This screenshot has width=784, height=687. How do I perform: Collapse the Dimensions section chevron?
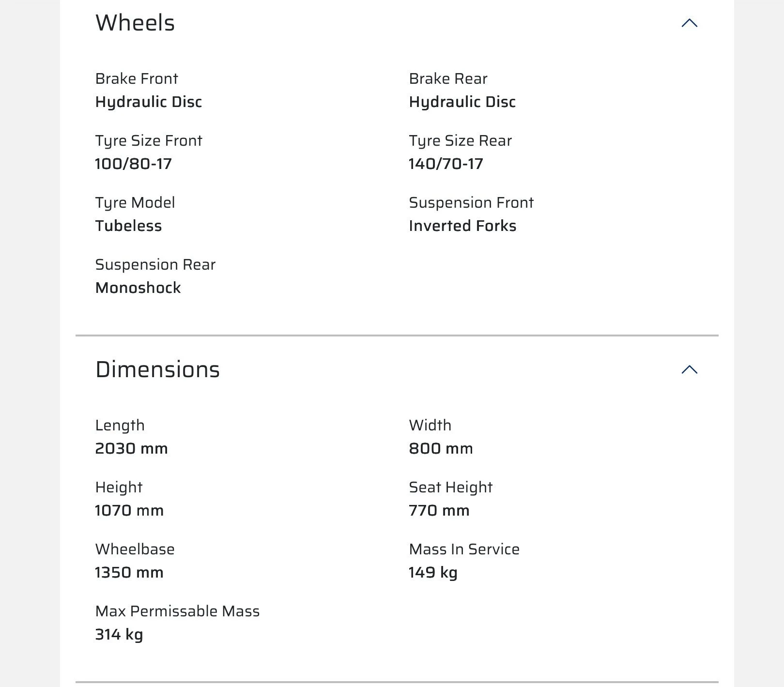tap(689, 369)
